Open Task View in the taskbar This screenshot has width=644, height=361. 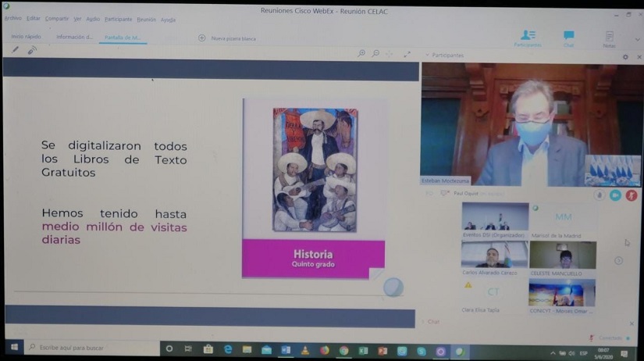[x=188, y=349]
